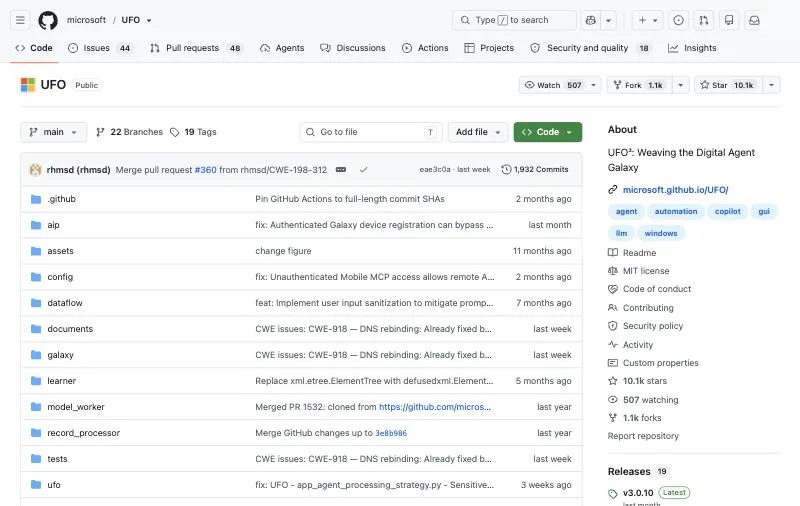800x506 pixels.
Task: Switch to the Issues tab
Action: (100, 48)
